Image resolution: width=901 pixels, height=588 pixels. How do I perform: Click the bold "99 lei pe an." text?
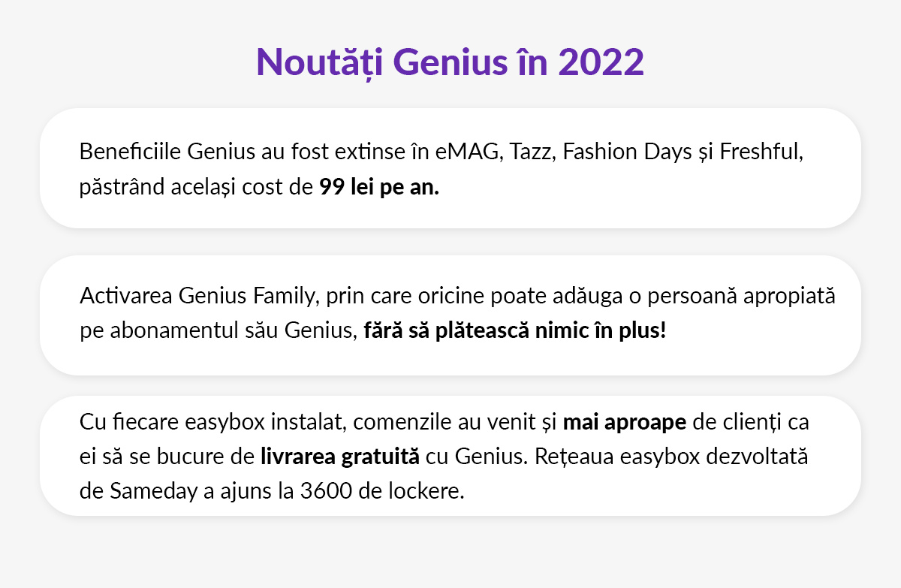coord(379,187)
